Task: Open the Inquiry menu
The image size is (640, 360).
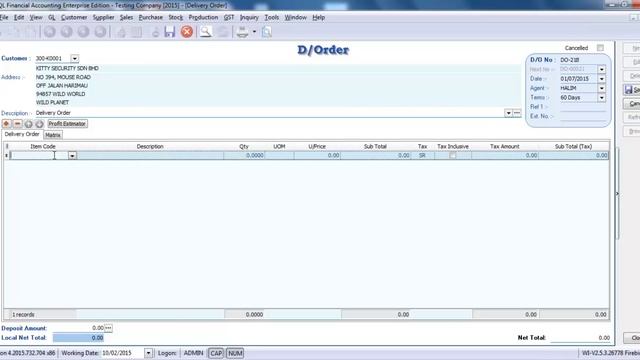Action: (249, 18)
